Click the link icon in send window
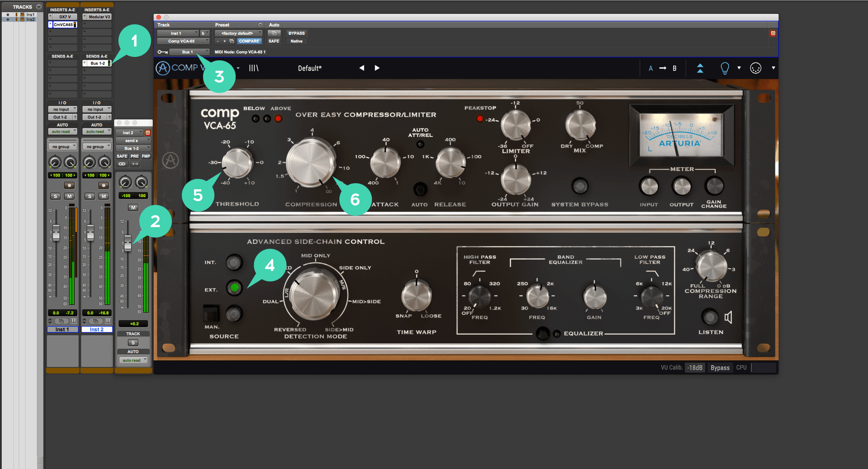 coord(122,164)
